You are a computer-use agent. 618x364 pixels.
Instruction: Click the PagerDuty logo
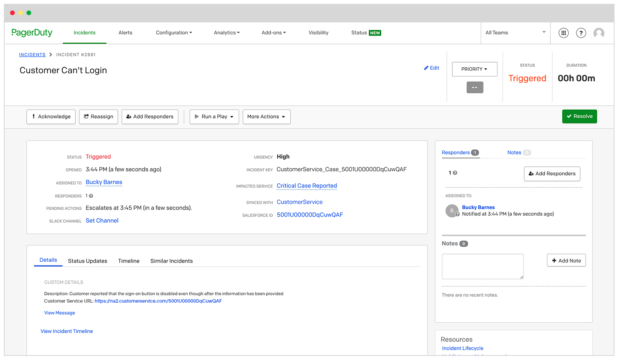point(32,33)
